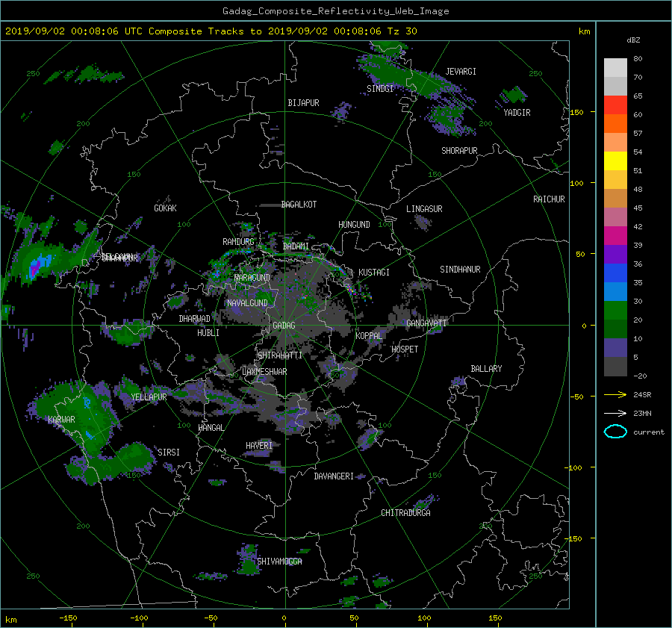The height and width of the screenshot is (628, 672).
Task: Click the BALLARY city label
Action: click(486, 369)
